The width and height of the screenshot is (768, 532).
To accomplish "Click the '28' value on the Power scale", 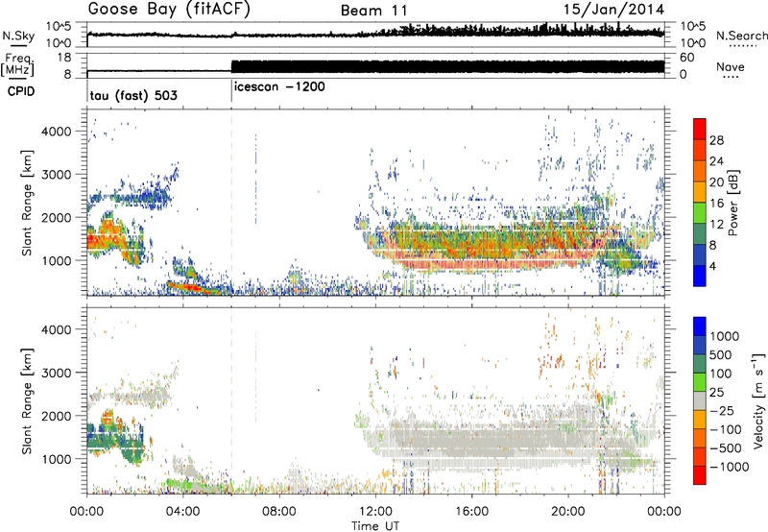I will tap(716, 140).
